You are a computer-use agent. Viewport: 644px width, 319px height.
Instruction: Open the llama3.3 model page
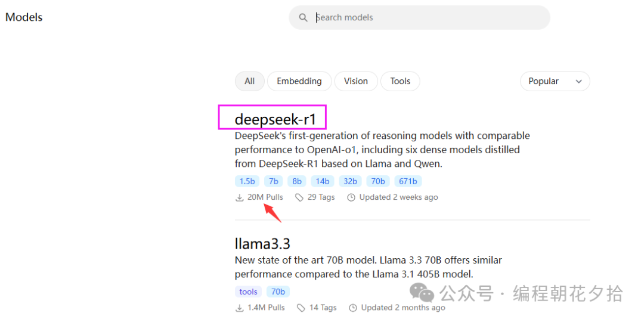pos(262,244)
